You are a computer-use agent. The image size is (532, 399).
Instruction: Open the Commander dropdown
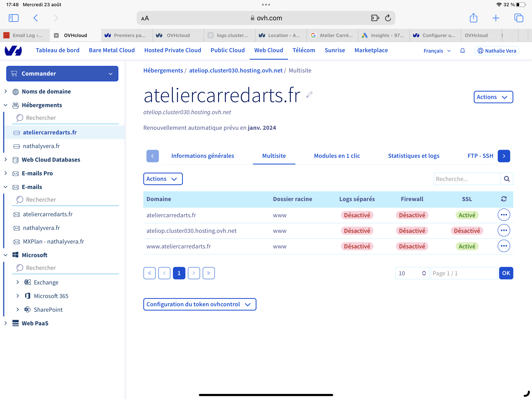[62, 74]
